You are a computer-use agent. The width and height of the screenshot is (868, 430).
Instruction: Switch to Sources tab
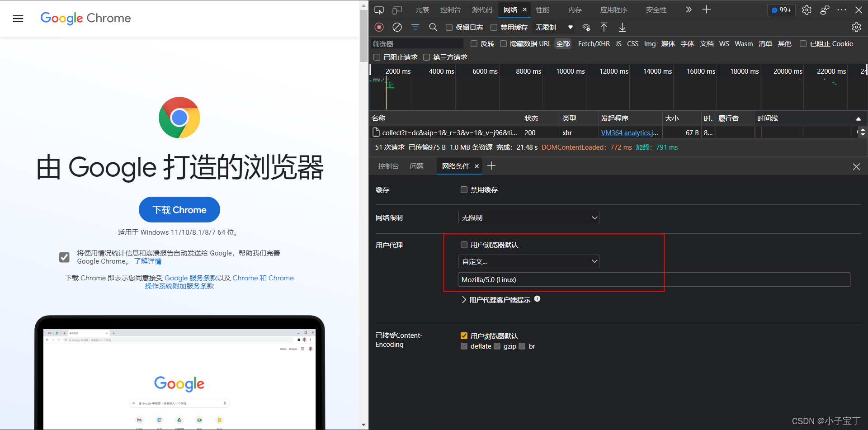click(482, 9)
